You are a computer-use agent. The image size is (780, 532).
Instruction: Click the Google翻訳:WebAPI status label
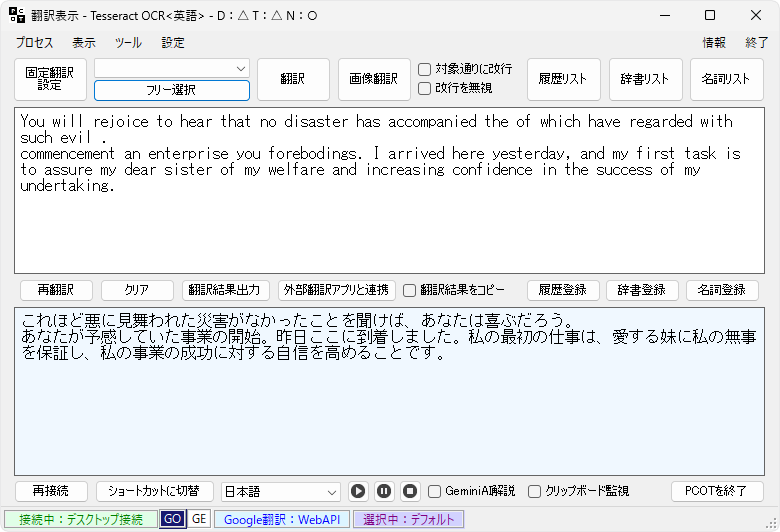pyautogui.click(x=281, y=519)
